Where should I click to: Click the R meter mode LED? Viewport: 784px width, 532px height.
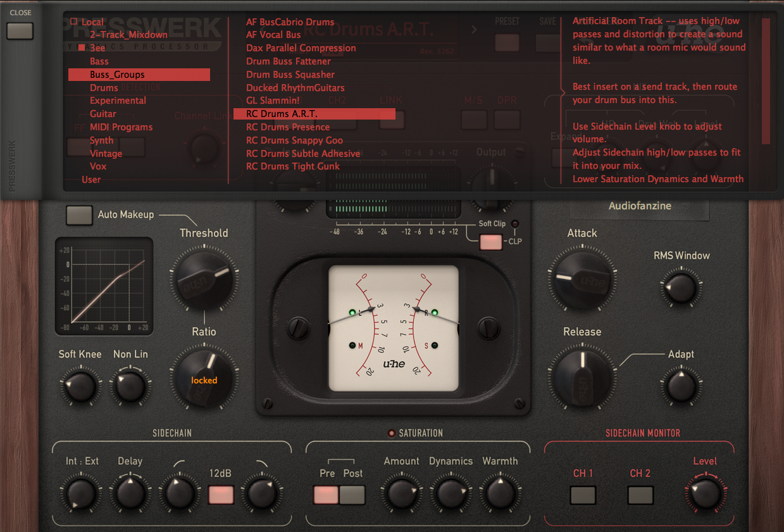435,312
